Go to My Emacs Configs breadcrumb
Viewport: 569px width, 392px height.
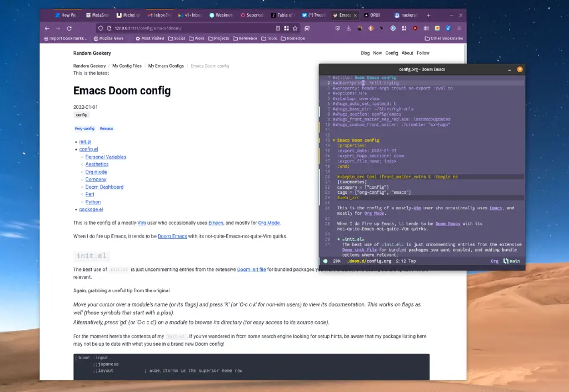click(166, 66)
